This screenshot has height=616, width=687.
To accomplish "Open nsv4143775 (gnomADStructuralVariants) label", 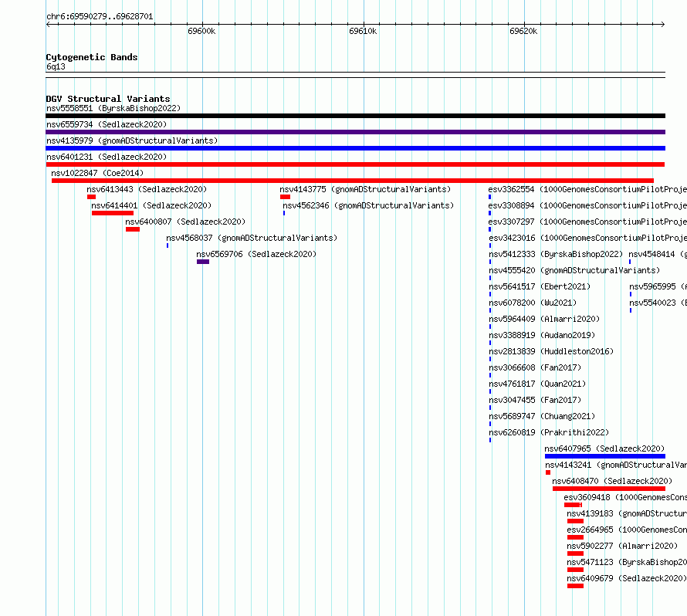I will coord(365,189).
